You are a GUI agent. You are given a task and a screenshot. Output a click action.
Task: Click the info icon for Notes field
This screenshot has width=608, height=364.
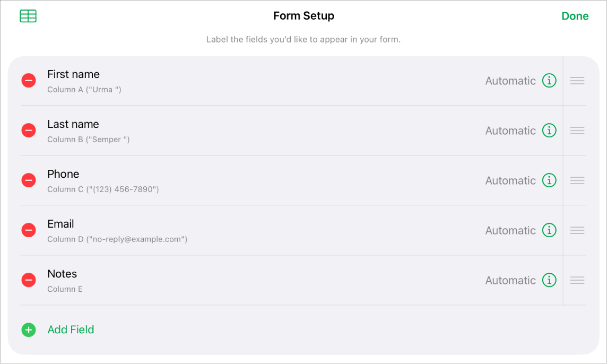(550, 280)
